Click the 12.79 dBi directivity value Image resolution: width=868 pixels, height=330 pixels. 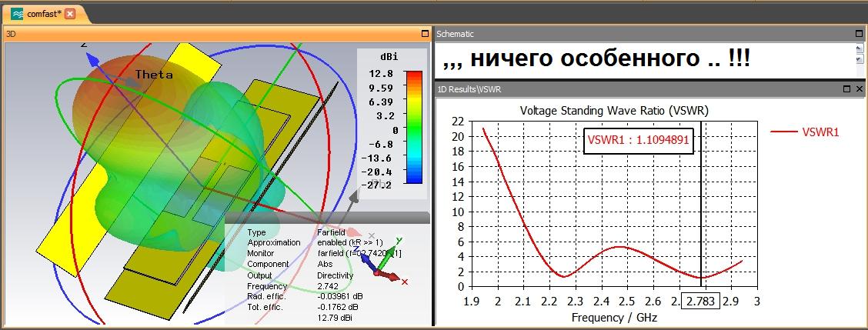(x=335, y=317)
